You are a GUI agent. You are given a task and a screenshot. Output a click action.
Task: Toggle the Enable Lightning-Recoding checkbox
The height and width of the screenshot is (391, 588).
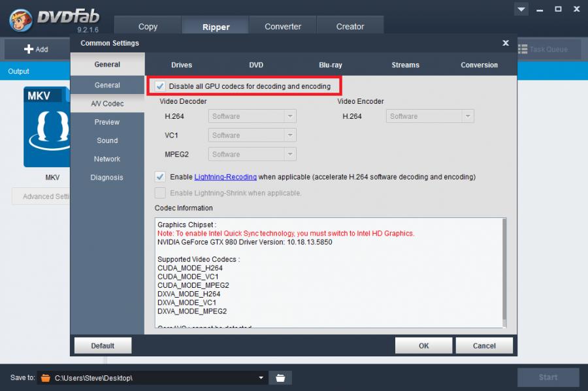(x=160, y=177)
